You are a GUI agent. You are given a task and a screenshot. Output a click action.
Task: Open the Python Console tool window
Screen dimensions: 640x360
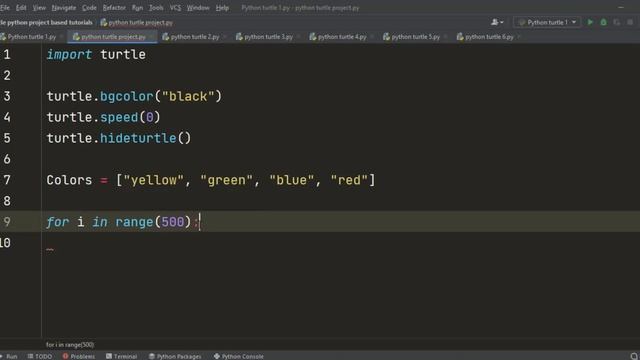point(239,356)
